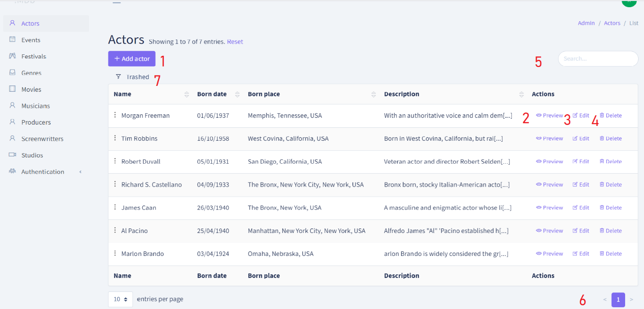Image resolution: width=644 pixels, height=309 pixels.
Task: Select the Edit pencil icon for Tim Robbins
Action: [574, 138]
